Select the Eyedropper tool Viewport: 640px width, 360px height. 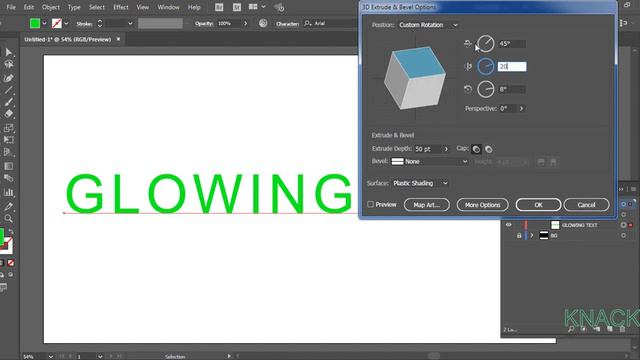point(8,206)
